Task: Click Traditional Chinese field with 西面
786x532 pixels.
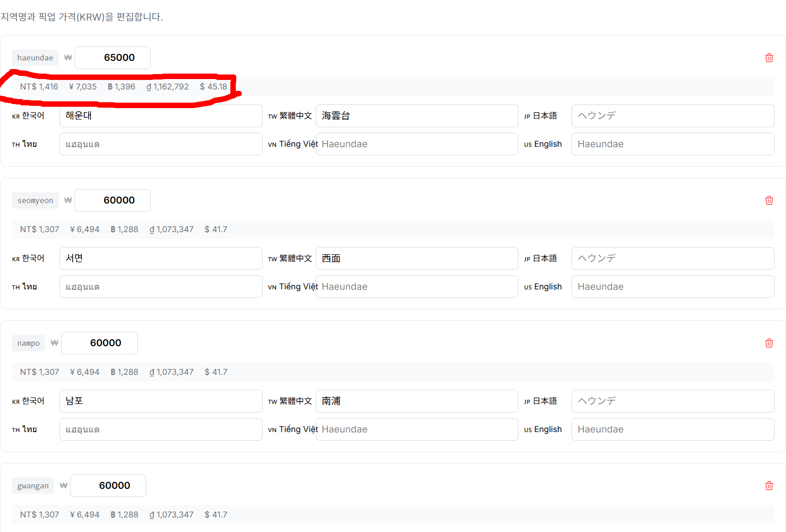Action: click(417, 259)
